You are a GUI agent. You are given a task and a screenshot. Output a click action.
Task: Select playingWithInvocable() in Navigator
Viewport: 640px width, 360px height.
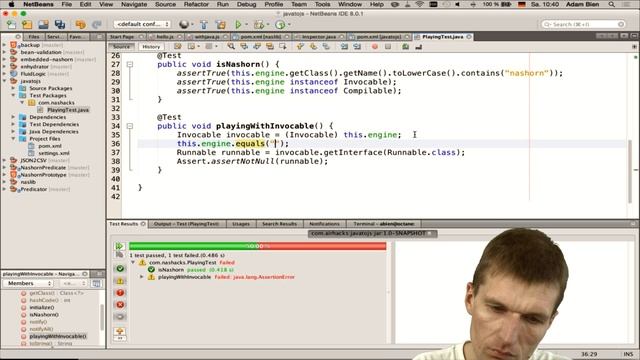click(x=58, y=336)
